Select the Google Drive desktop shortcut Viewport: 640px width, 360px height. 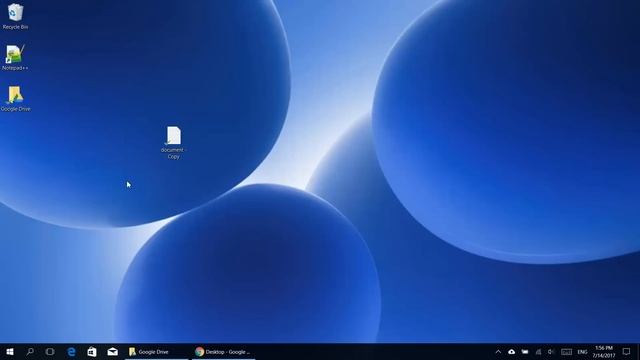click(15, 98)
